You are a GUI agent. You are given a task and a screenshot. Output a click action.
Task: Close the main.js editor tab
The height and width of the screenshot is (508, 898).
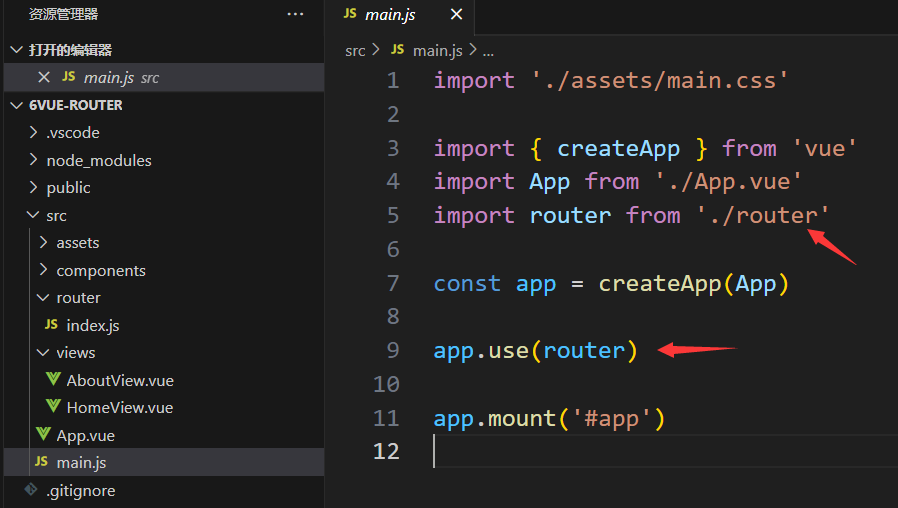click(456, 14)
